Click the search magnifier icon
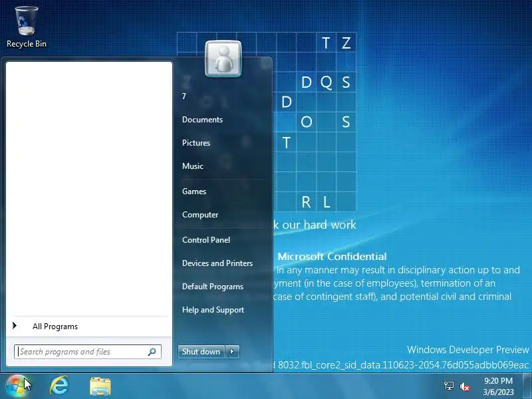Screen dimensions: 532x399 (152, 352)
